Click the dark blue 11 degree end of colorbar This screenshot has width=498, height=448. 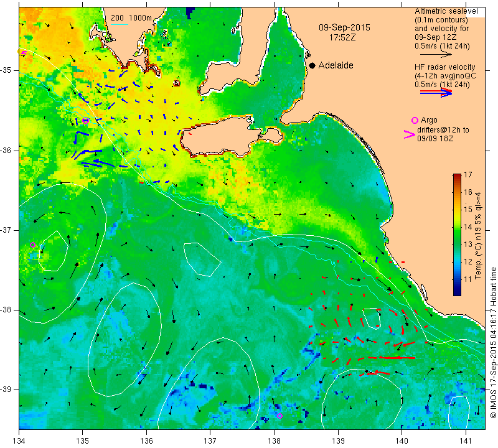[x=457, y=292]
